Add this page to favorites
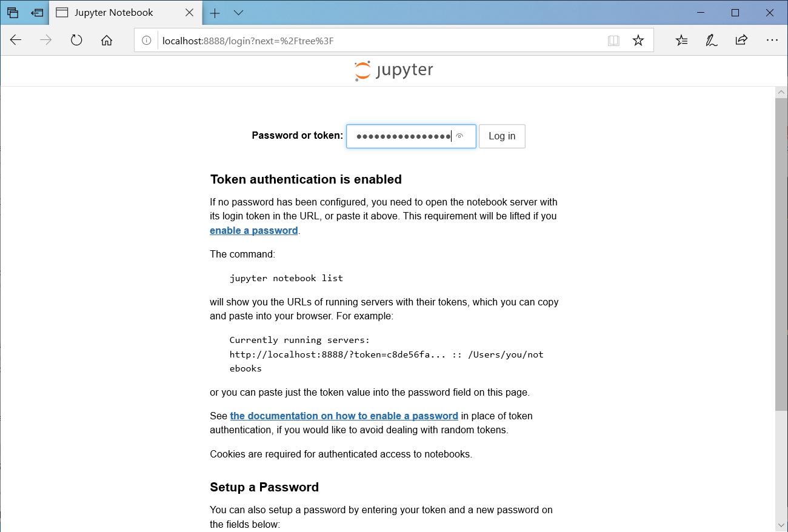Viewport: 788px width, 532px height. pyautogui.click(x=638, y=41)
